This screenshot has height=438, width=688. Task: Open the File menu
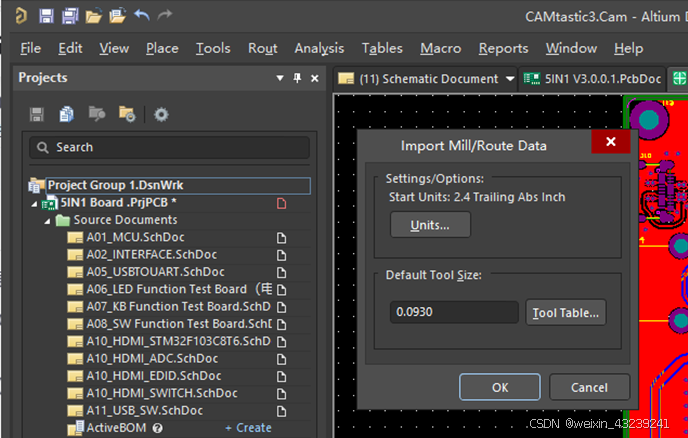click(30, 48)
